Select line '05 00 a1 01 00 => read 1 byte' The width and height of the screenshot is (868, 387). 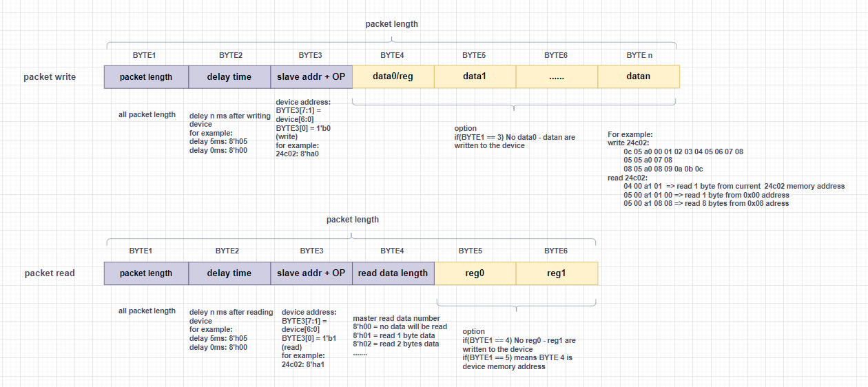pos(706,195)
